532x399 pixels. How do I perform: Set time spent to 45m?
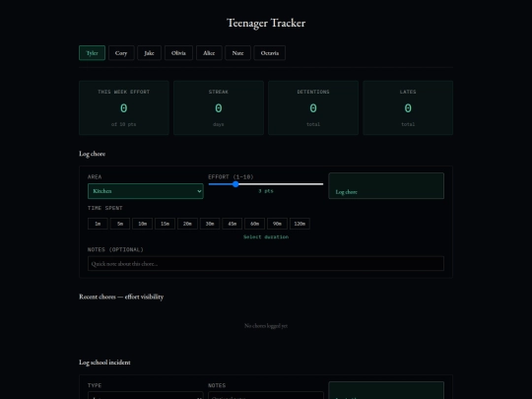point(233,224)
